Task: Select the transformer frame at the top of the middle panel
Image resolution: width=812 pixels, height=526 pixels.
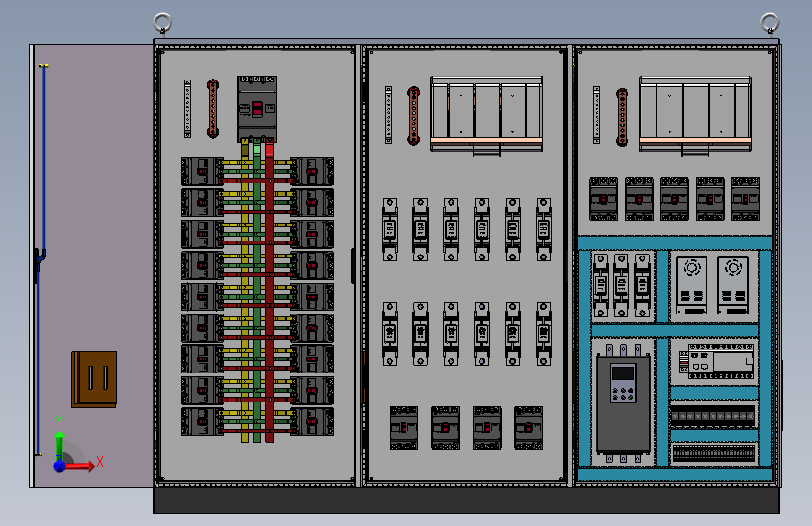Action: coord(486,115)
